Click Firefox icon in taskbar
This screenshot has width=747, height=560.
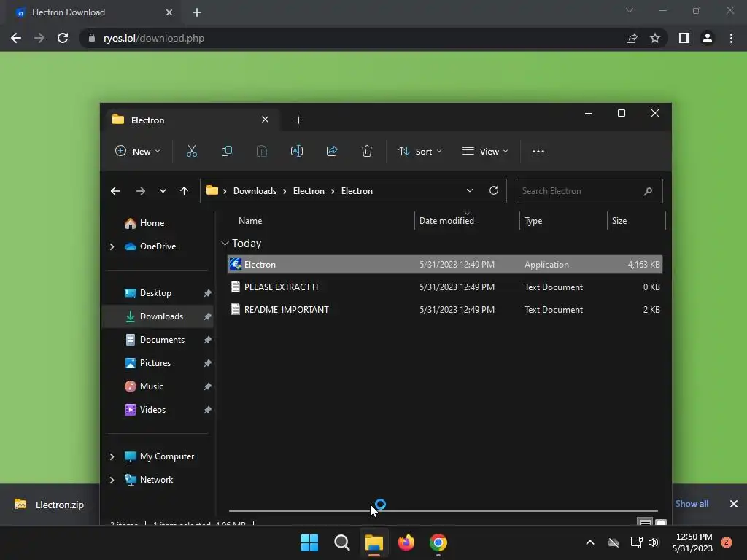coord(406,542)
